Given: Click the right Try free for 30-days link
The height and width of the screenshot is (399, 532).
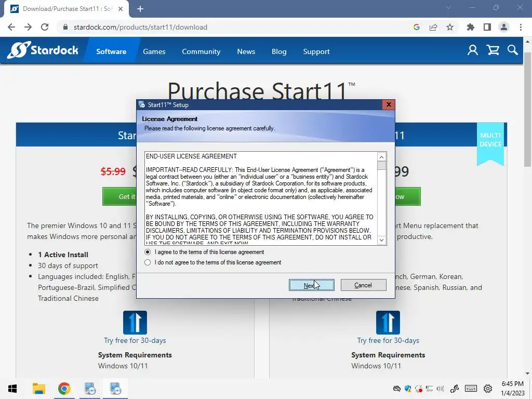Looking at the screenshot, I should click(x=388, y=340).
